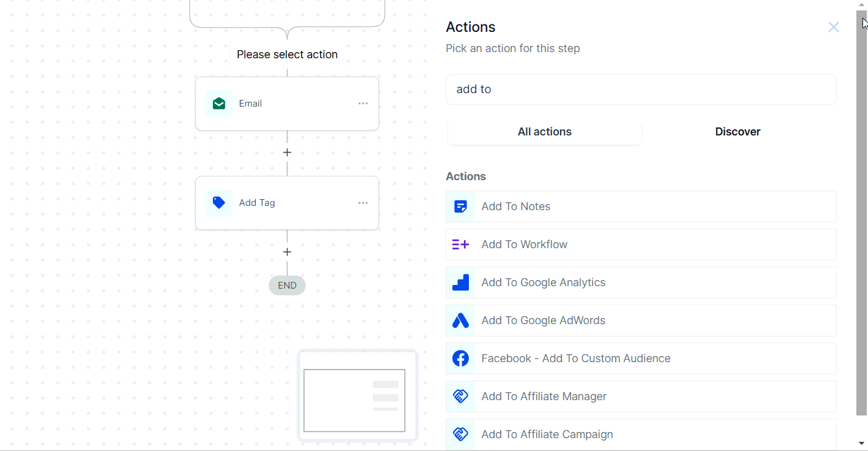Click the 'Please select action' label
868x451 pixels.
[287, 55]
